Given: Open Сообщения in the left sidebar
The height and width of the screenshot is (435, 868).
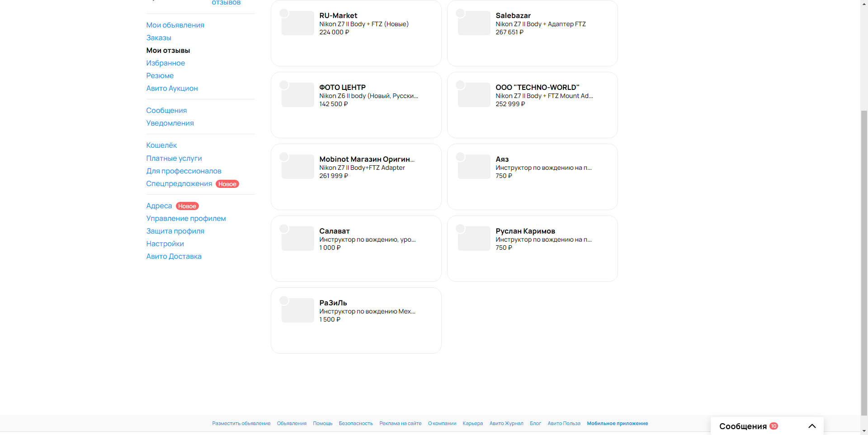Looking at the screenshot, I should tap(166, 110).
